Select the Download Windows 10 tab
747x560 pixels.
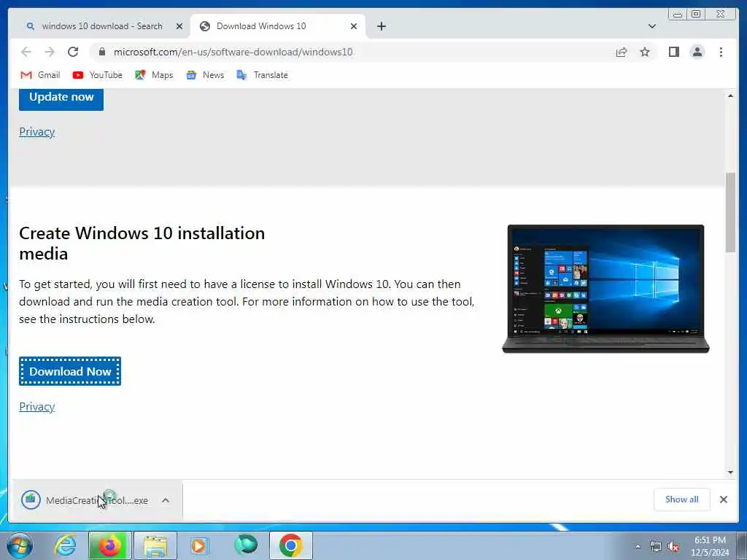pos(278,26)
